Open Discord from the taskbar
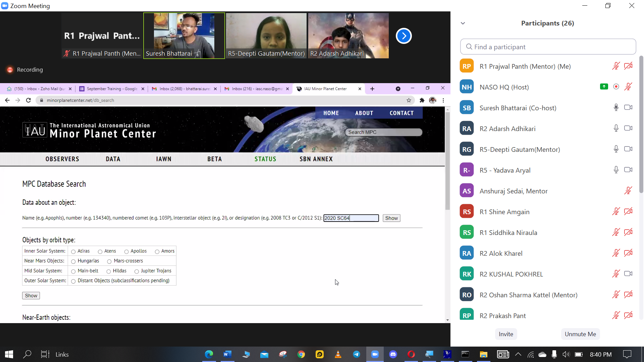The image size is (644, 362). [393, 354]
